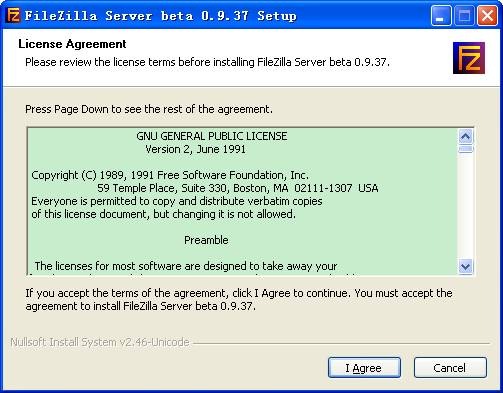Click the Copyright (C) 1989, 1991 line

pos(170,175)
